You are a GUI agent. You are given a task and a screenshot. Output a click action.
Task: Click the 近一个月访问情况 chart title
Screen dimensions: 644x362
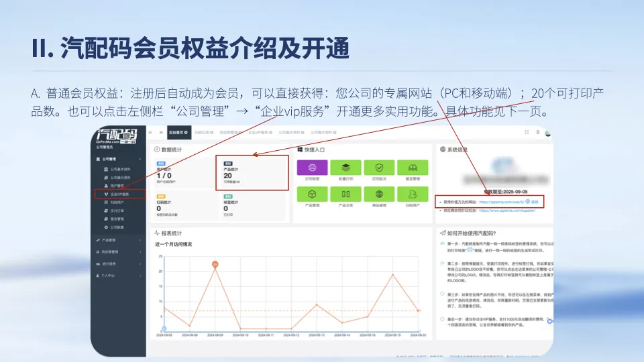(173, 244)
